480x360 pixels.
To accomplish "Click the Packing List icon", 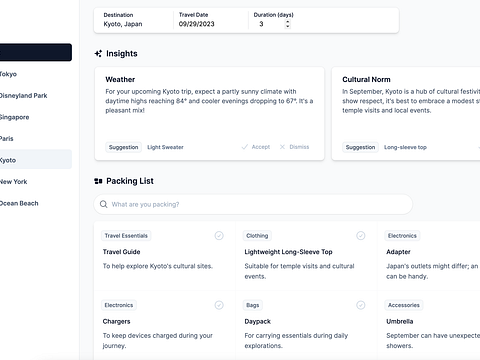I will click(98, 181).
